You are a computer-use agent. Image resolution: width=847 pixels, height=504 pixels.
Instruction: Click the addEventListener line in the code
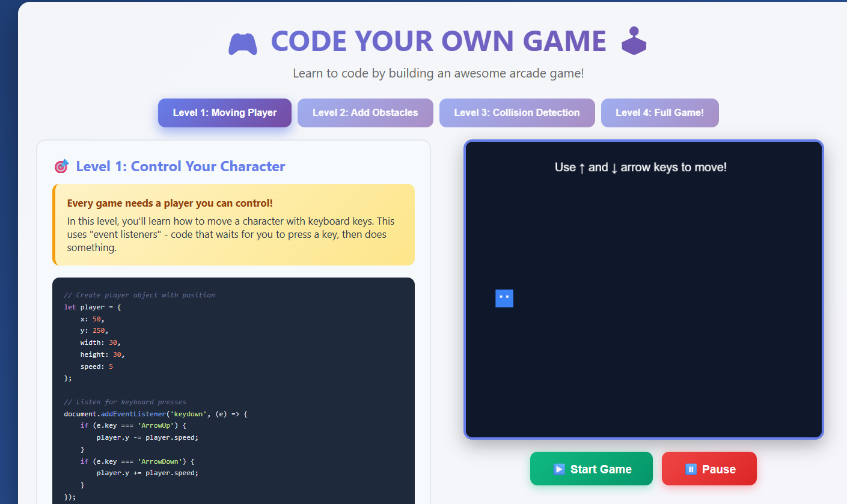(x=155, y=413)
